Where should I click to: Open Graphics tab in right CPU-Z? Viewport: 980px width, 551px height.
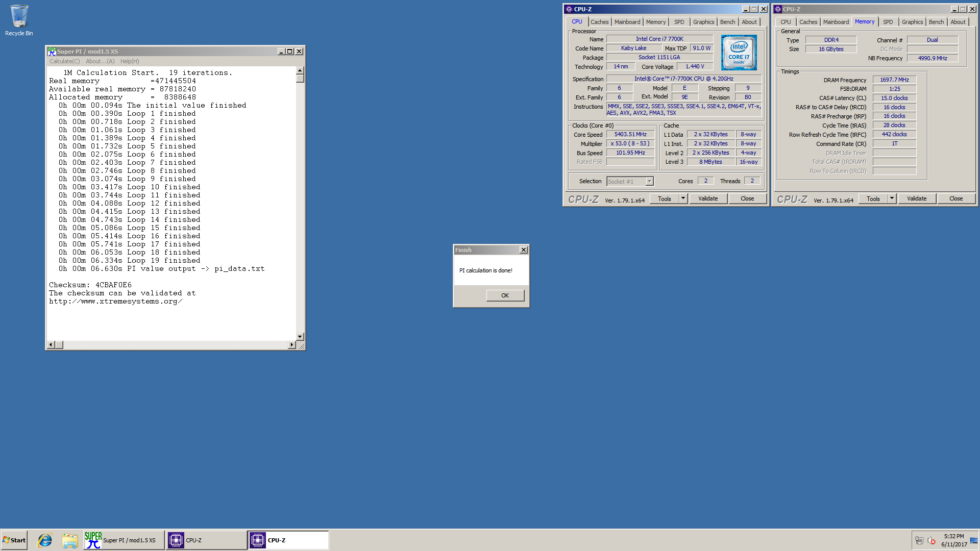click(x=912, y=22)
